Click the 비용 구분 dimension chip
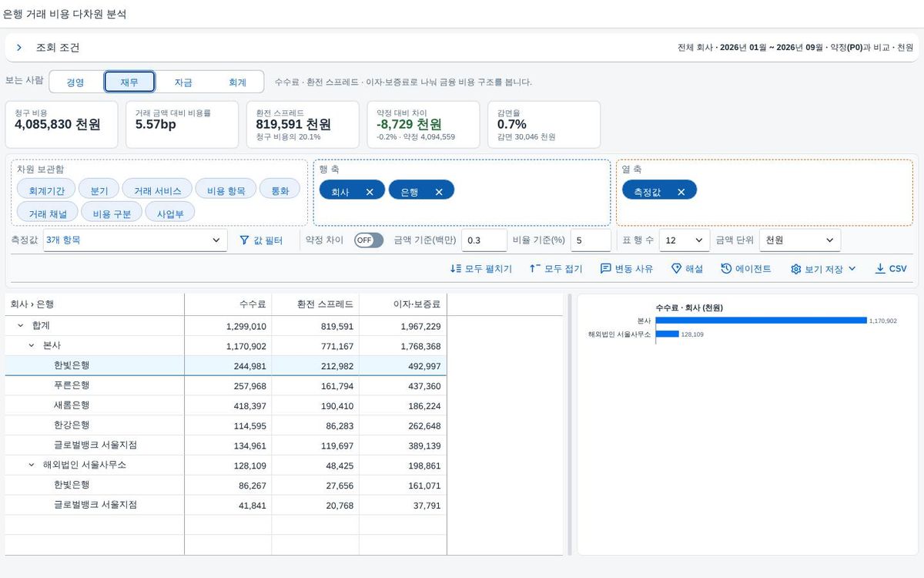924x578 pixels. [112, 213]
